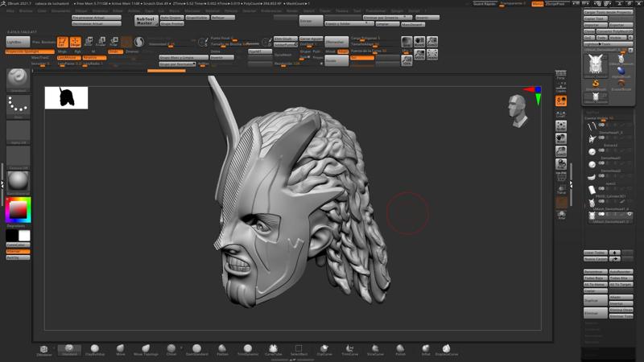Pick the TrimCurve brush
The height and width of the screenshot is (362, 644).
pos(349,350)
